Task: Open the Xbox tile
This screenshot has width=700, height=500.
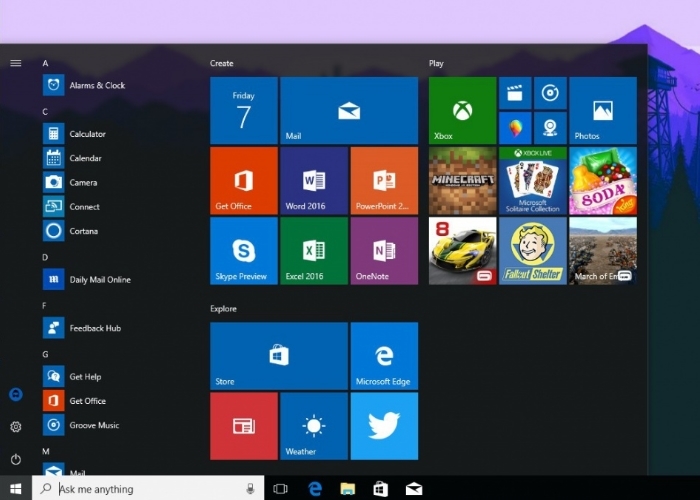Action: pos(462,110)
